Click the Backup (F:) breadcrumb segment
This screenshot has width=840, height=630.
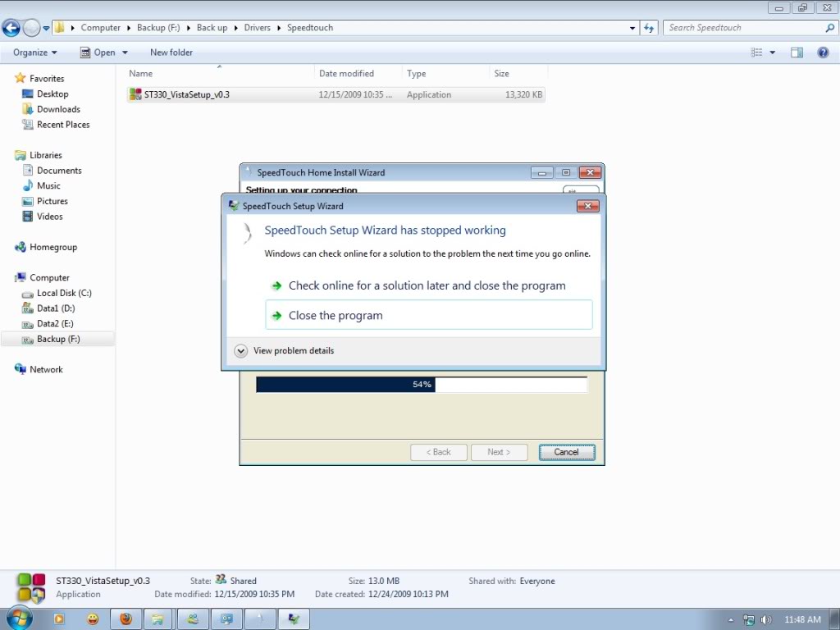point(158,28)
